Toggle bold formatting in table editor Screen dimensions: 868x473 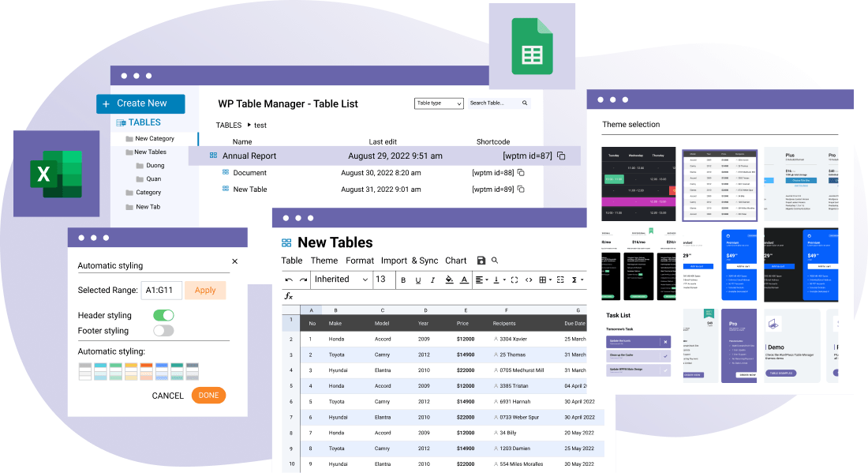402,280
